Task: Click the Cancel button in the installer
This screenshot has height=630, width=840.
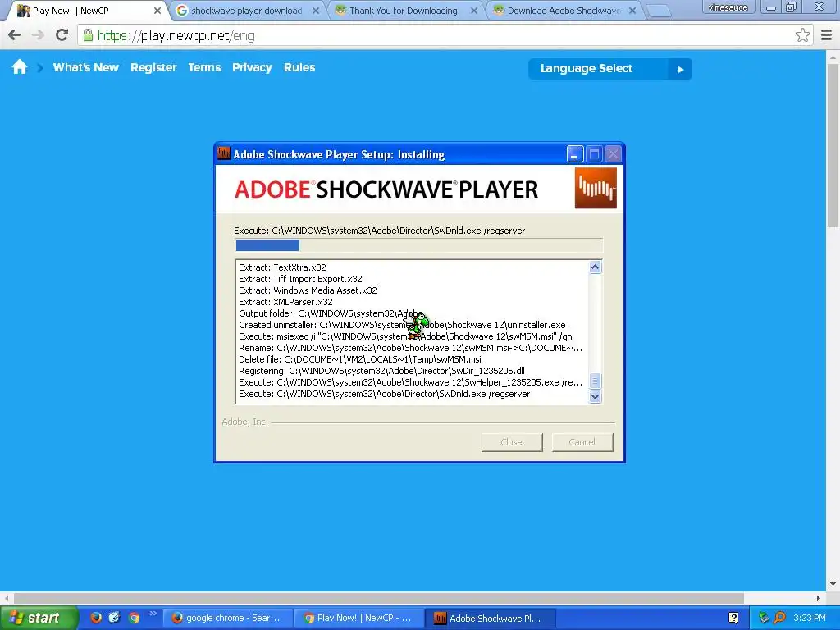Action: pos(582,442)
